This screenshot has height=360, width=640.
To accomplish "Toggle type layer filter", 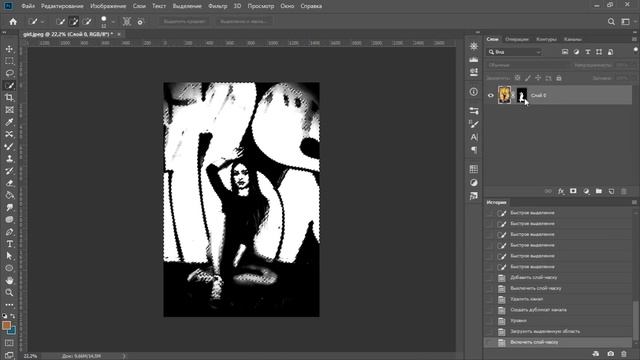I will tap(588, 52).
